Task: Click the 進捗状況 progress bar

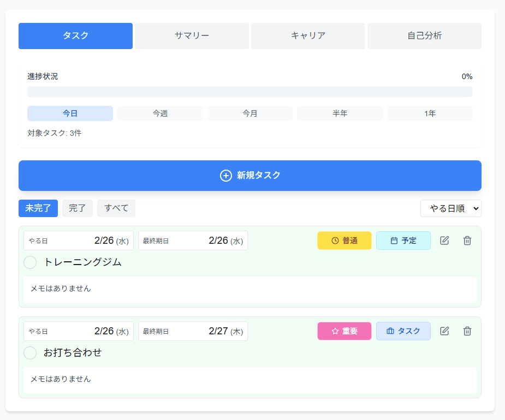Action: (249, 91)
